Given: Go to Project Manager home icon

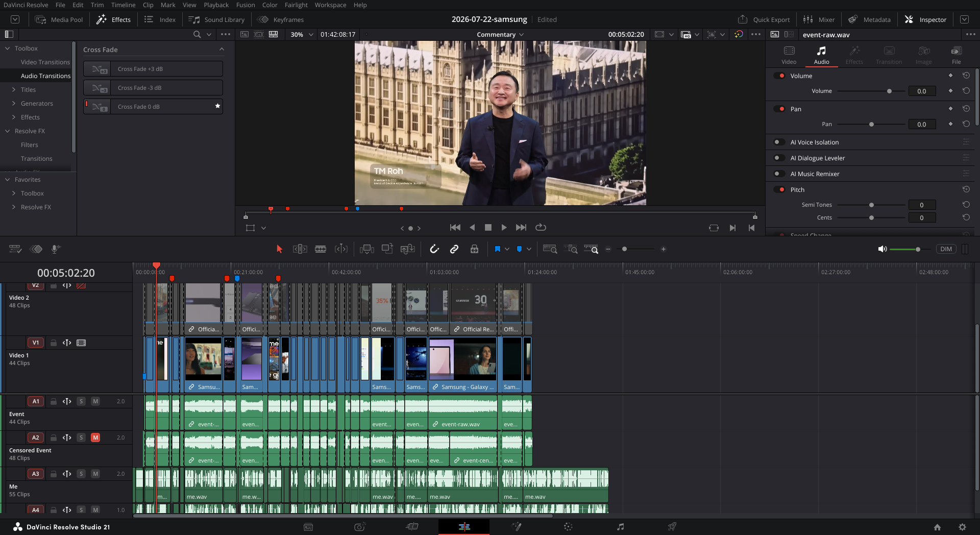Looking at the screenshot, I should click(x=937, y=527).
